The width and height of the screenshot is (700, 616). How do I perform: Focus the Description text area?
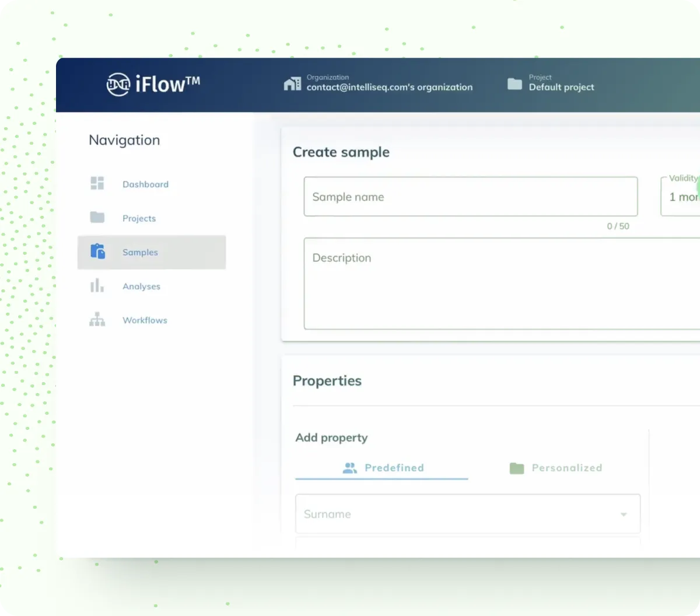[502, 283]
